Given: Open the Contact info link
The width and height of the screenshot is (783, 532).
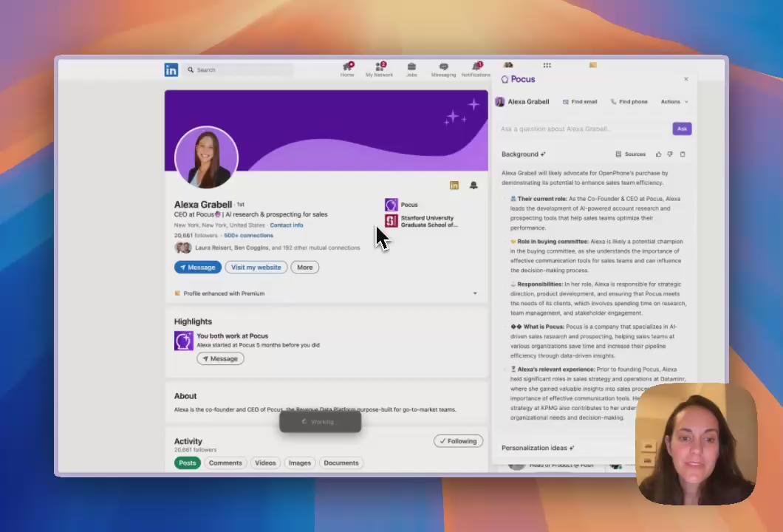Looking at the screenshot, I should (x=286, y=225).
